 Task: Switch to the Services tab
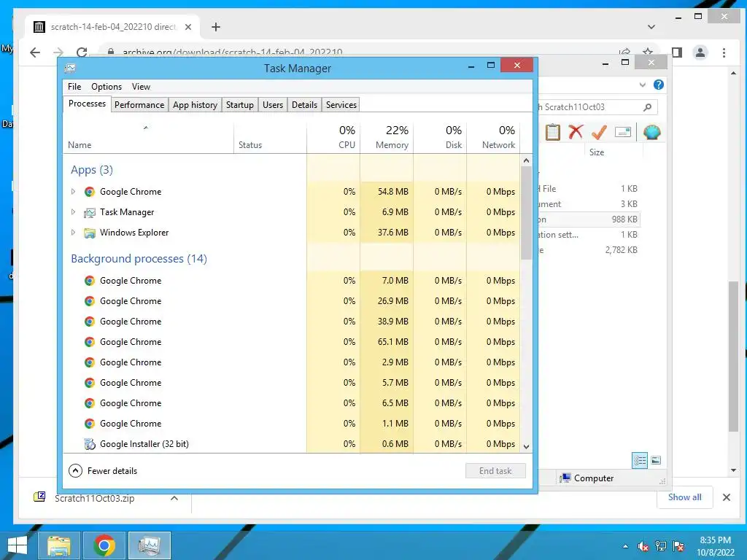pos(341,105)
